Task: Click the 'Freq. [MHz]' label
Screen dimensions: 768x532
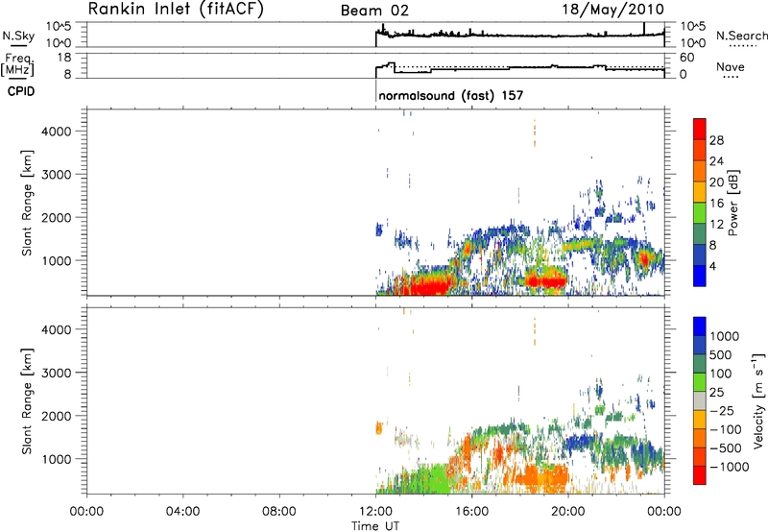Action: (17, 64)
